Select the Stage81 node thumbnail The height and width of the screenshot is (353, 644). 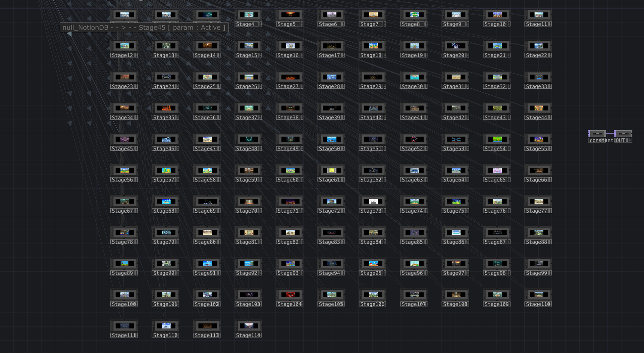(x=249, y=232)
